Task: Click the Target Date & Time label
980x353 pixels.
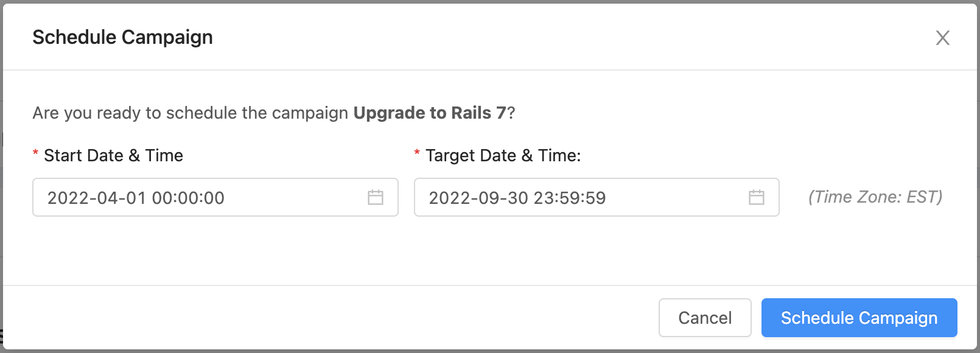Action: point(503,155)
